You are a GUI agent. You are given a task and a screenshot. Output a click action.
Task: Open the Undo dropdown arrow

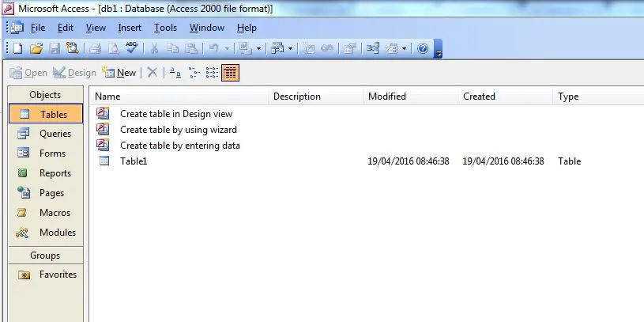[x=227, y=48]
